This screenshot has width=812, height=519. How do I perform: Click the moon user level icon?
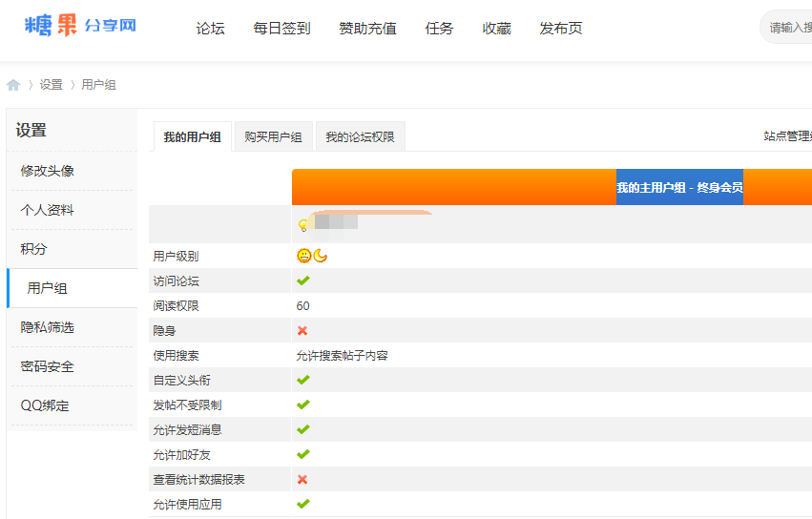[x=321, y=256]
